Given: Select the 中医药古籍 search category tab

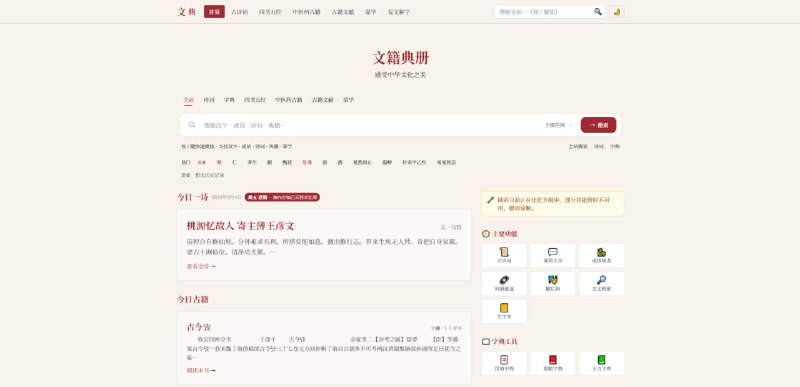Looking at the screenshot, I should (289, 100).
